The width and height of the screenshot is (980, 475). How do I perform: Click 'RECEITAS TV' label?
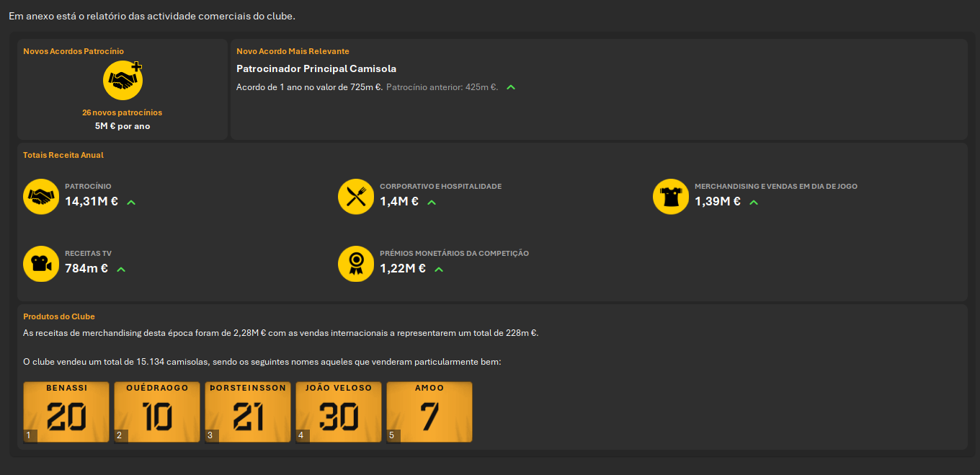pyautogui.click(x=88, y=253)
